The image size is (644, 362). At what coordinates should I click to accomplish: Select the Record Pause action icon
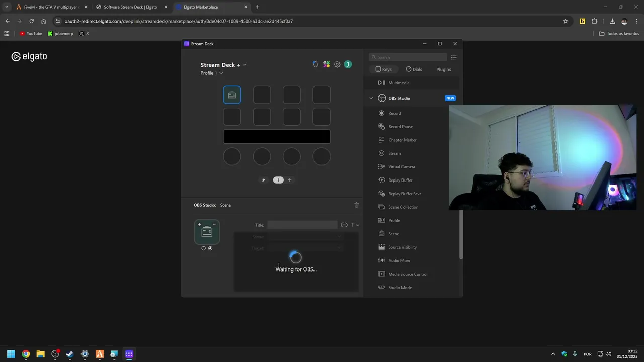click(381, 127)
